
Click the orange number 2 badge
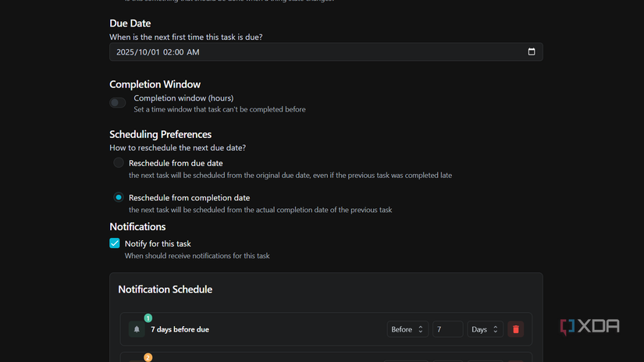pos(148,357)
